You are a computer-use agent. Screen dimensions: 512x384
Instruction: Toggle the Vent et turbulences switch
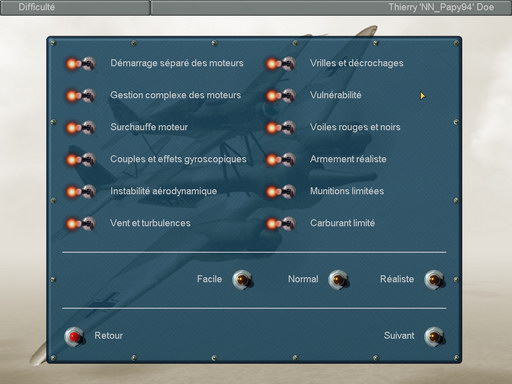pos(80,223)
